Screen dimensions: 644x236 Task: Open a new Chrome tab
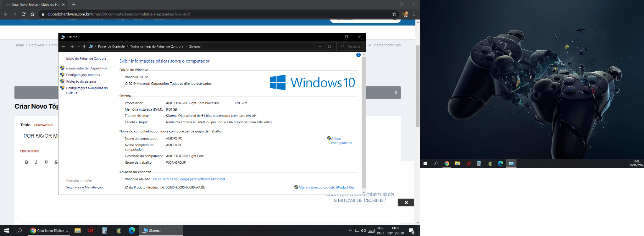(x=74, y=5)
